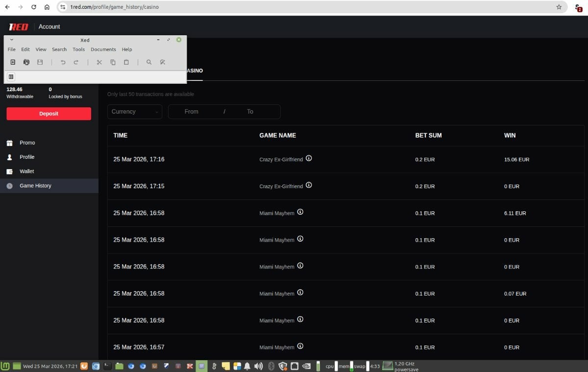Toggle Bluetooth from the system tray
Screen dimensions: 588x372
click(271, 366)
